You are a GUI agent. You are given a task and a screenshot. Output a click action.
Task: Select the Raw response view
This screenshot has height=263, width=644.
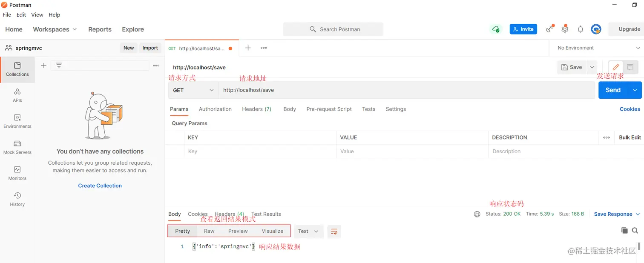209,231
